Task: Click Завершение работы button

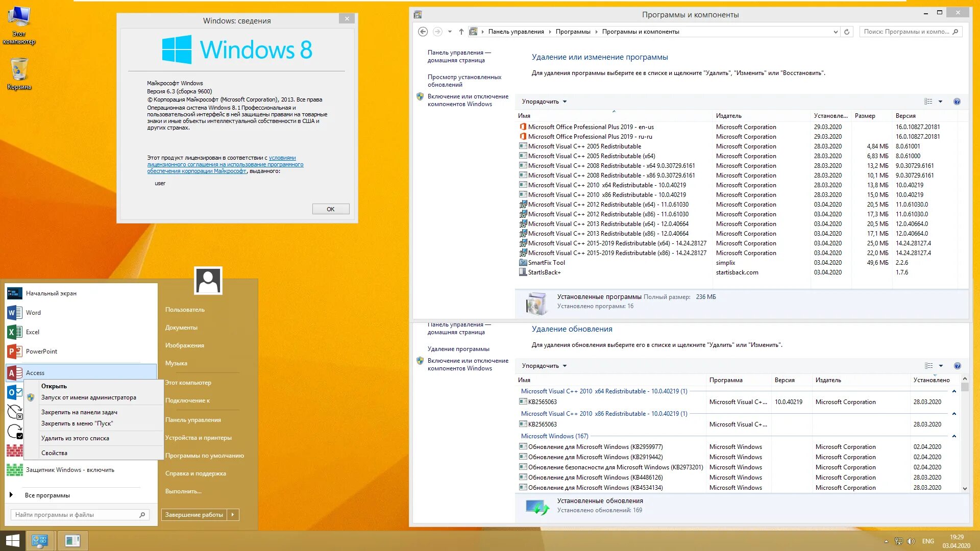Action: tap(194, 515)
